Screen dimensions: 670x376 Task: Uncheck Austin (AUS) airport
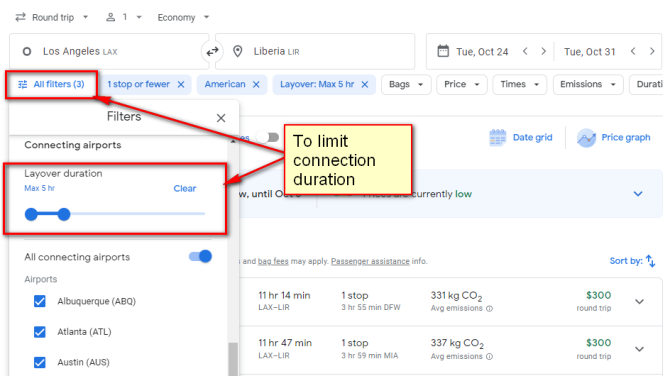(x=40, y=362)
